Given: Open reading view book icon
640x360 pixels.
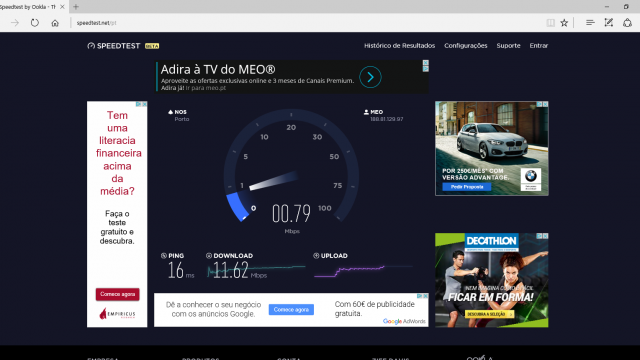Looking at the screenshot, I should point(551,23).
